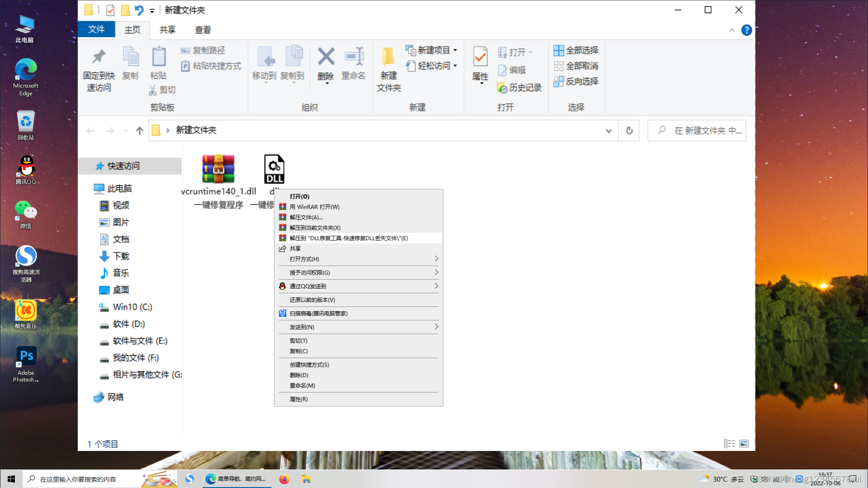Switch to the Share tab
This screenshot has width=868, height=488.
pos(167,30)
